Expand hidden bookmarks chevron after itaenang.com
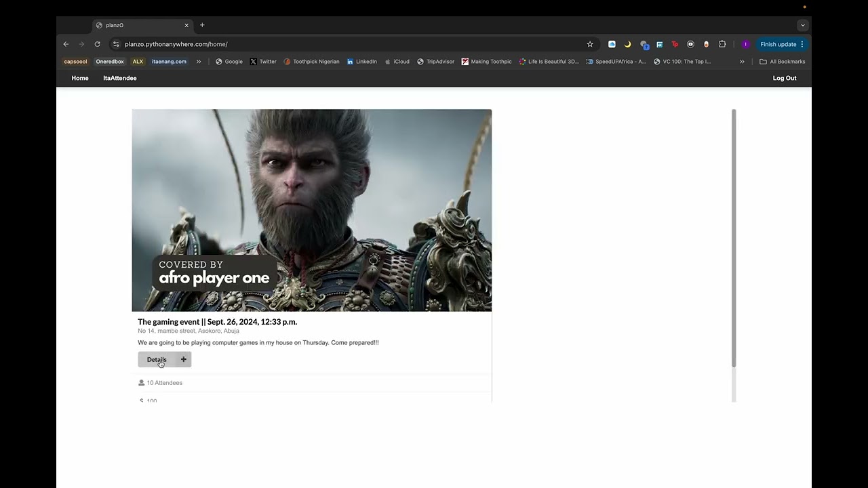Image resolution: width=868 pixels, height=488 pixels. 199,62
